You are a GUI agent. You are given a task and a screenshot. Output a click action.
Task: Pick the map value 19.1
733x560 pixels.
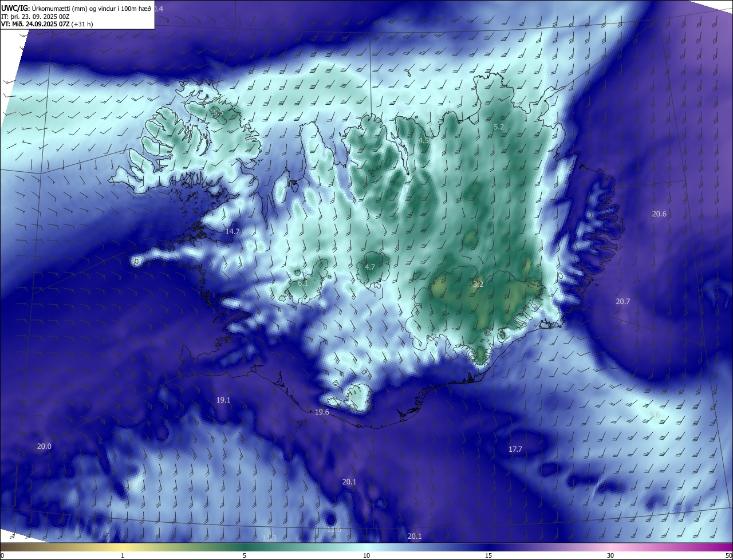pos(223,400)
